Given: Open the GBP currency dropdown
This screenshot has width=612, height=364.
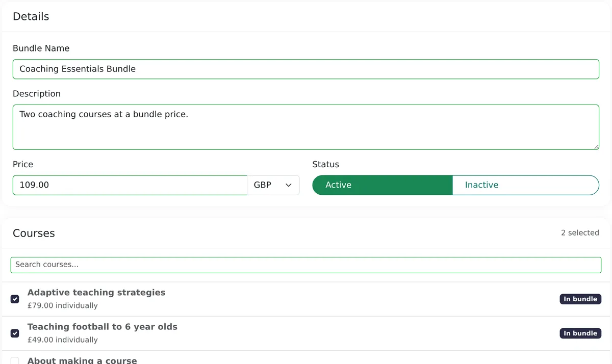Looking at the screenshot, I should click(273, 185).
